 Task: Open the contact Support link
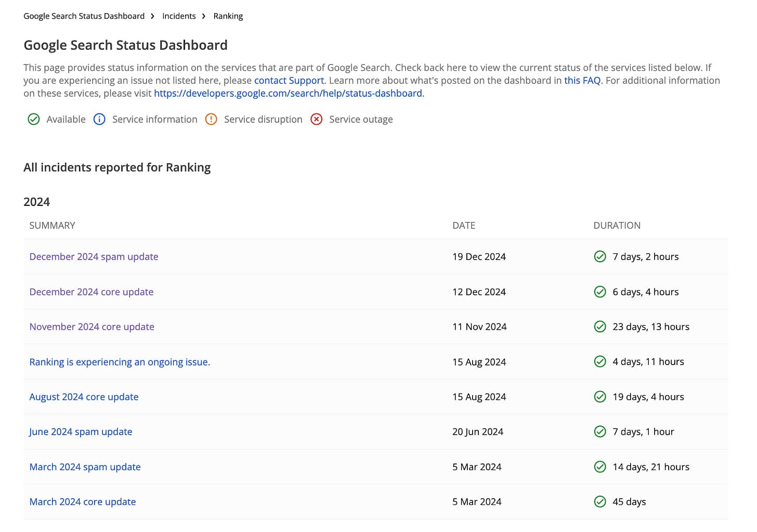[289, 81]
